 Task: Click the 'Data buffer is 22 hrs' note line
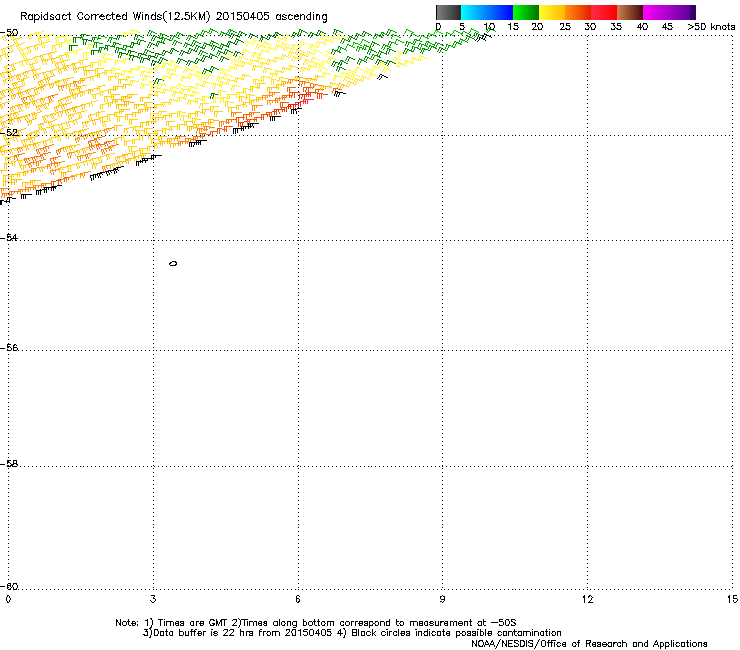click(x=352, y=633)
